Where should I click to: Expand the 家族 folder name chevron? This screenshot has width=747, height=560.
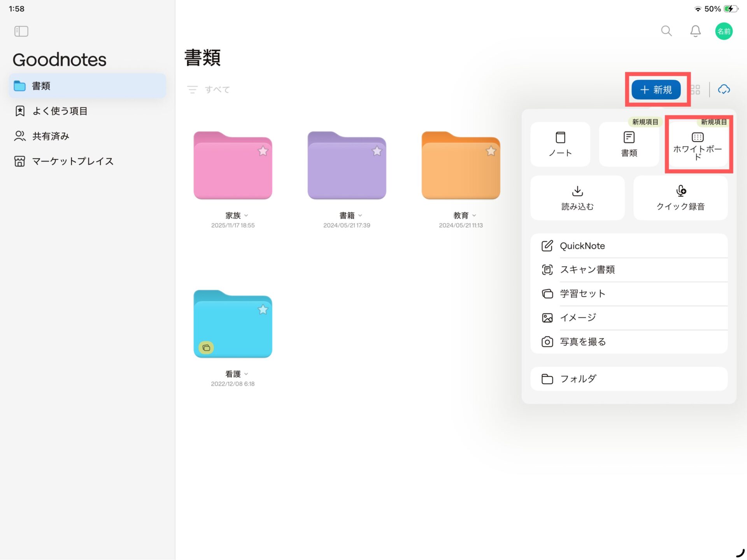(246, 215)
